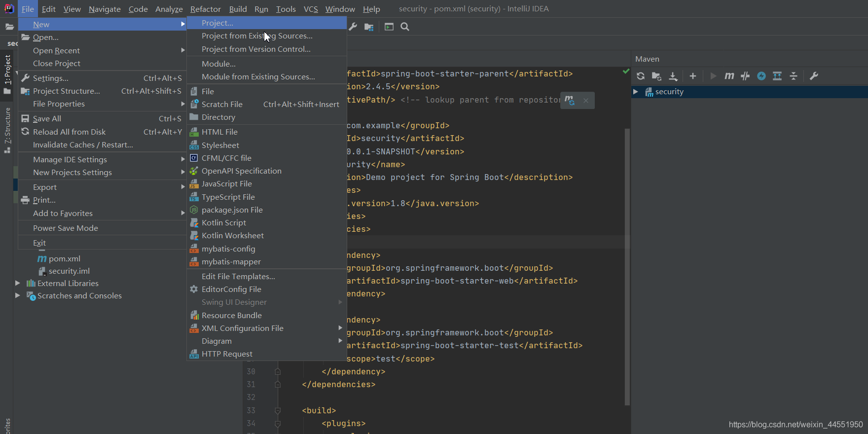Click fold marker on line 33 build tag
Viewport: 868px width, 434px height.
click(278, 410)
